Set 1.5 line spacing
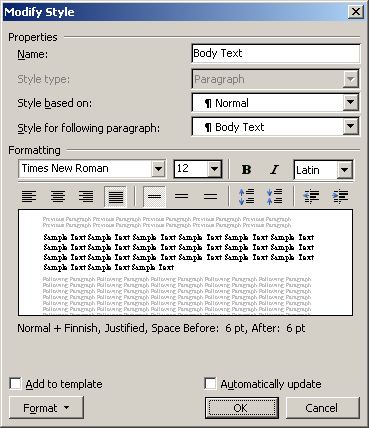The height and width of the screenshot is (428, 369). coord(182,196)
